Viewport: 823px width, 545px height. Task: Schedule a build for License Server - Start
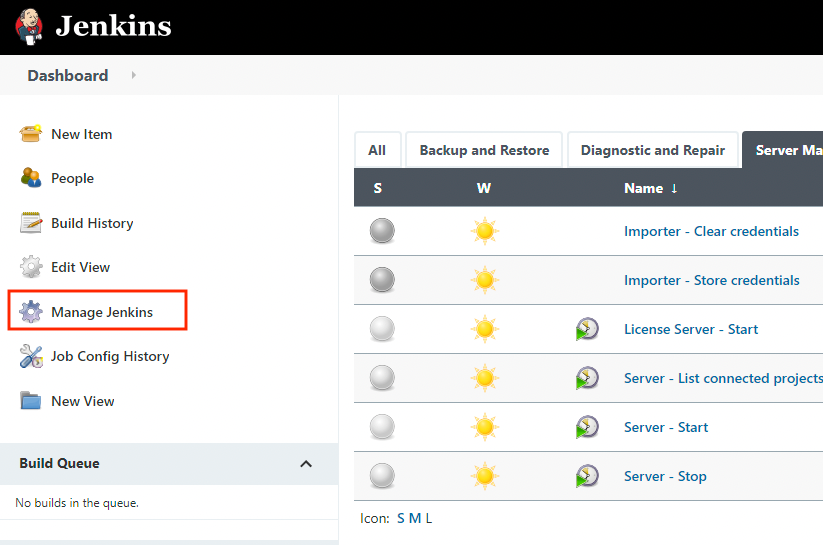[x=587, y=329]
